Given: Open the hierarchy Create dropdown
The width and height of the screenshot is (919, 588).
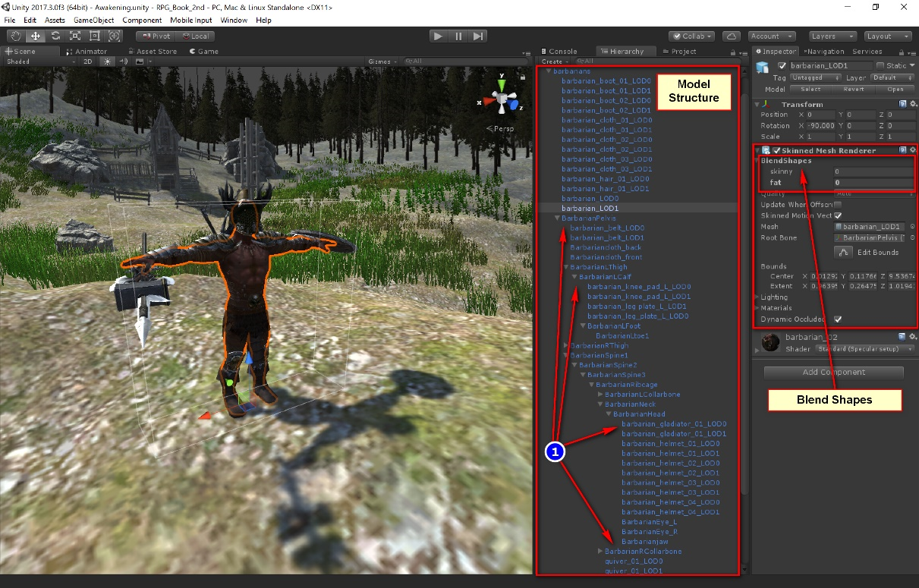Looking at the screenshot, I should [x=554, y=61].
